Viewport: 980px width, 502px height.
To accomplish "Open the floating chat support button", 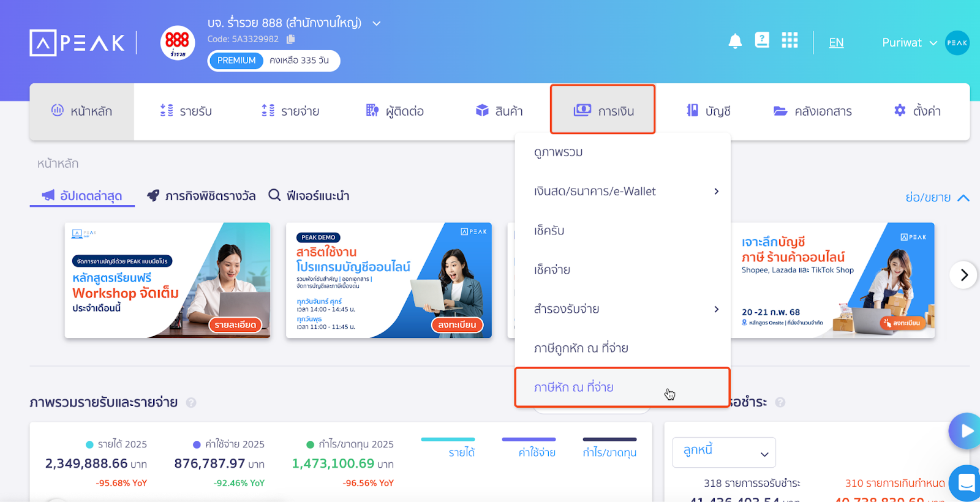I will coord(965,484).
